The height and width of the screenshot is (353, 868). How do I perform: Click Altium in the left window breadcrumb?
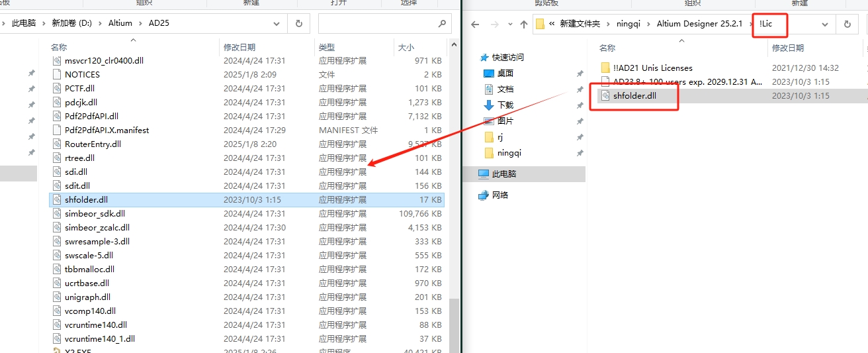coord(120,23)
